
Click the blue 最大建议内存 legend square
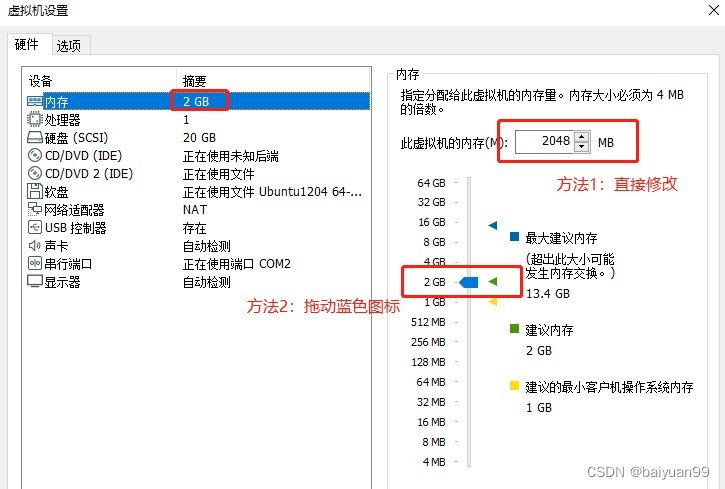point(514,237)
